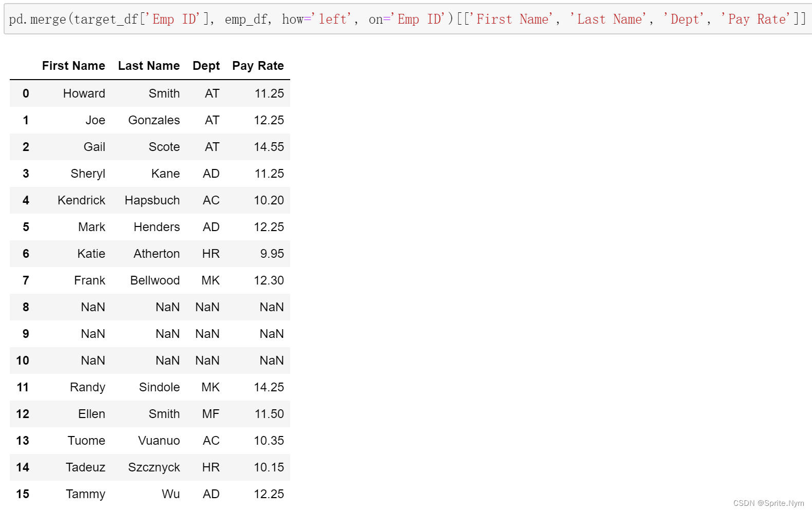Click the cell containing Kendrick
812x512 pixels.
81,200
